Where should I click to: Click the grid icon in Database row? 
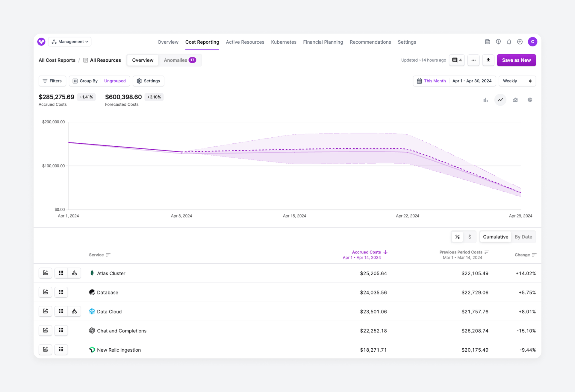[x=61, y=292]
